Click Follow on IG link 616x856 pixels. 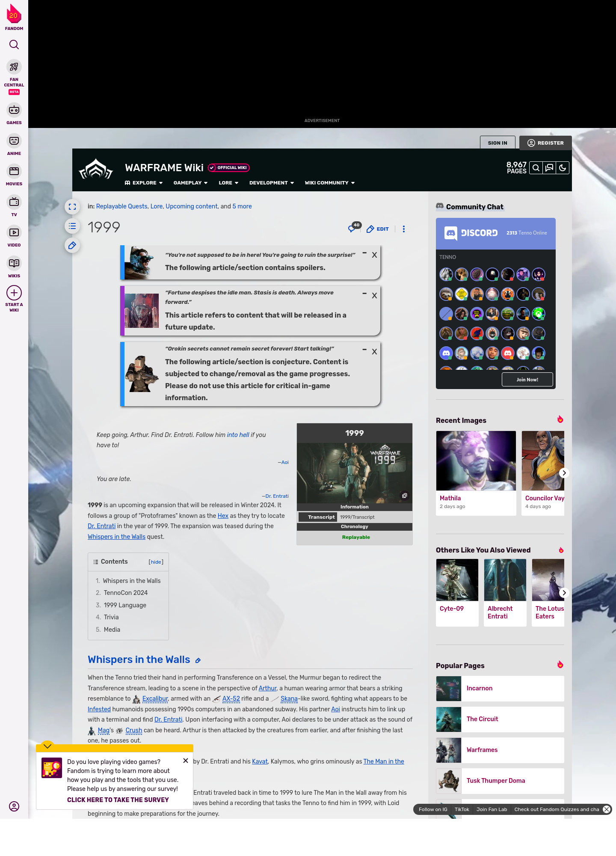coord(433,809)
